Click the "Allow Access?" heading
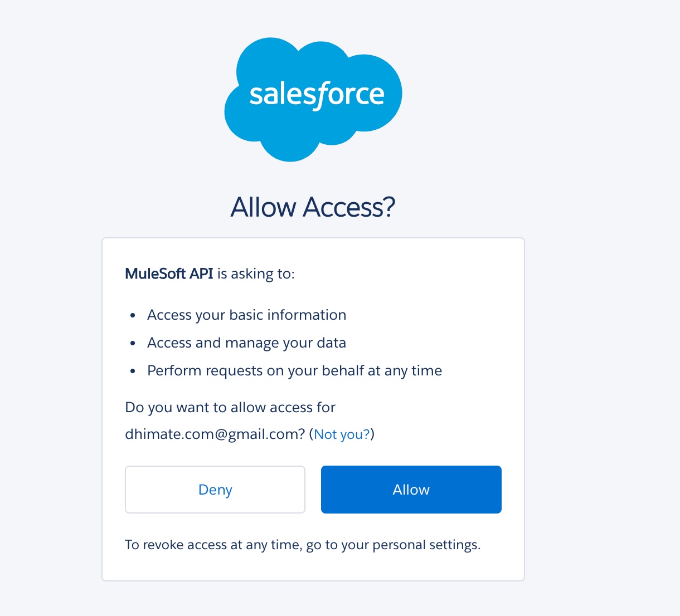680x616 pixels. [313, 207]
